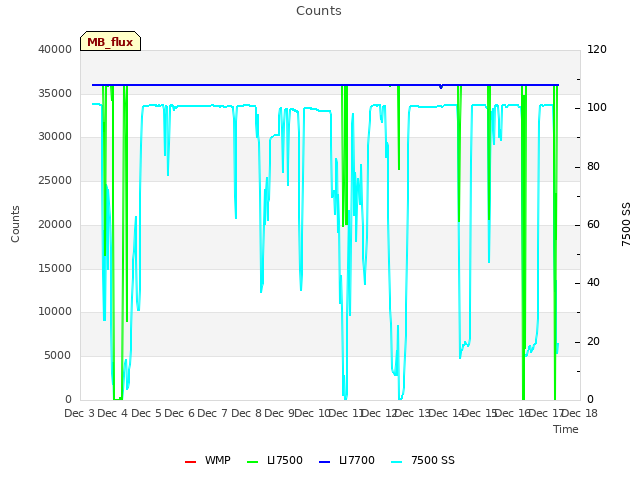Click the 30000 left axis tick label
This screenshot has height=480, width=640.
pyautogui.click(x=55, y=136)
